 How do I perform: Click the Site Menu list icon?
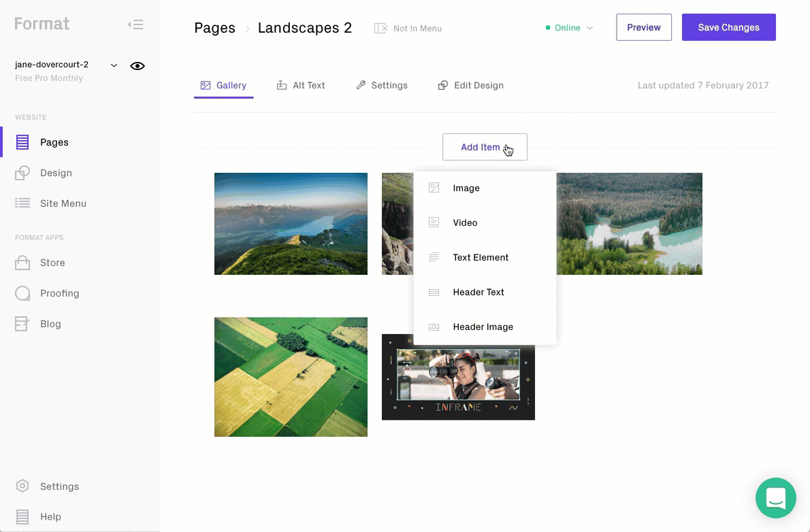(x=22, y=203)
